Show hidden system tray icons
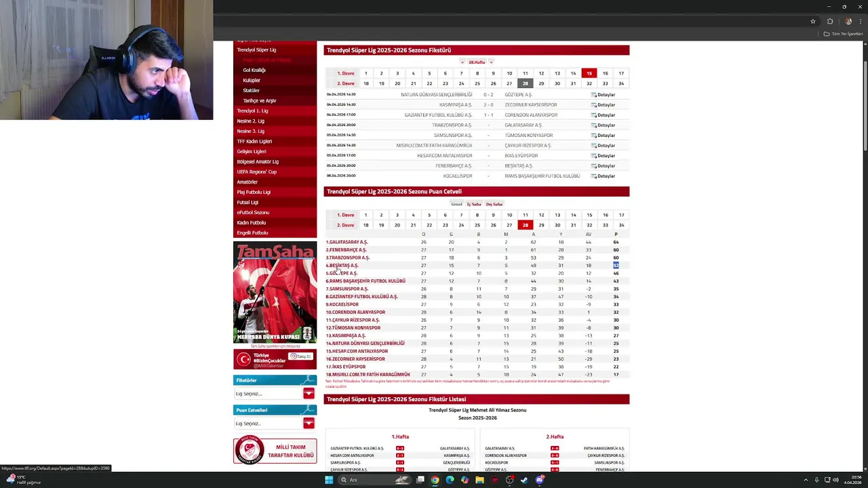This screenshot has height=488, width=868. click(806, 480)
